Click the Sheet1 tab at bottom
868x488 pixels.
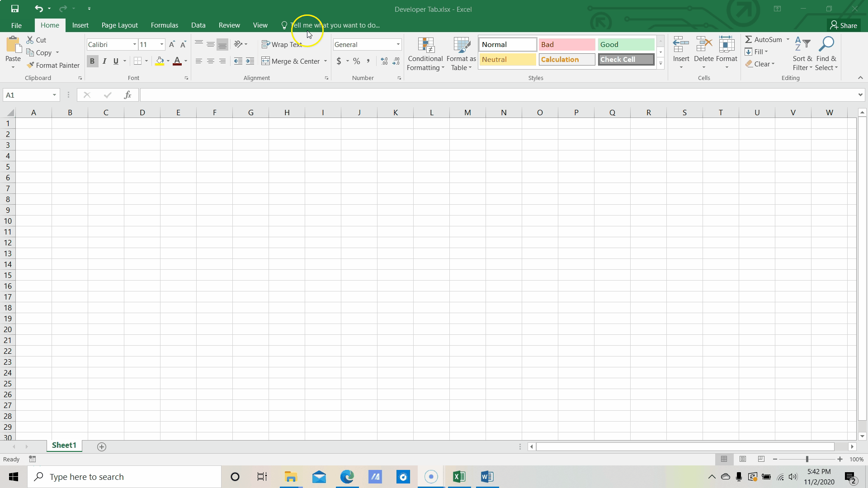pyautogui.click(x=64, y=446)
